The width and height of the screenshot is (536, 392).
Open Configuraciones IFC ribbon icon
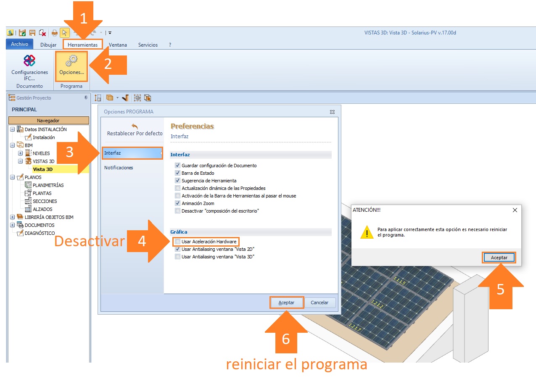(x=29, y=61)
